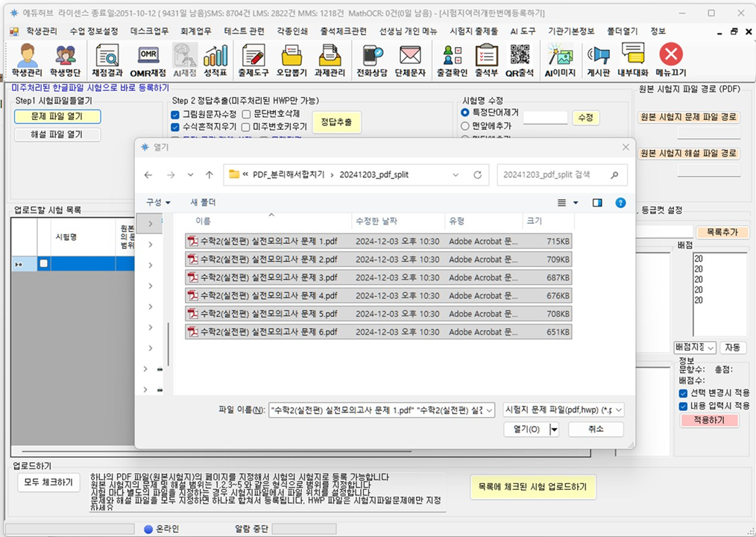The image size is (756, 537).
Task: Click the 20241203_pdf_split search field
Action: pos(554,175)
